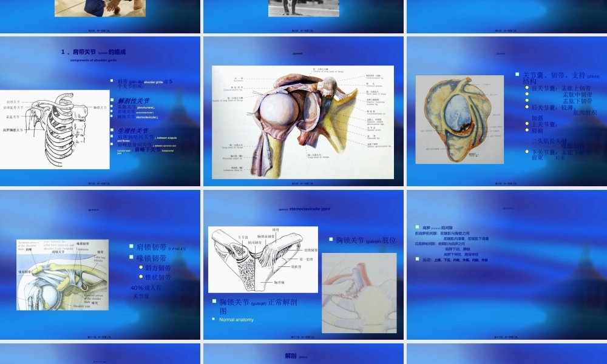Click the 'Normal anatomy' bullet text

point(236,320)
